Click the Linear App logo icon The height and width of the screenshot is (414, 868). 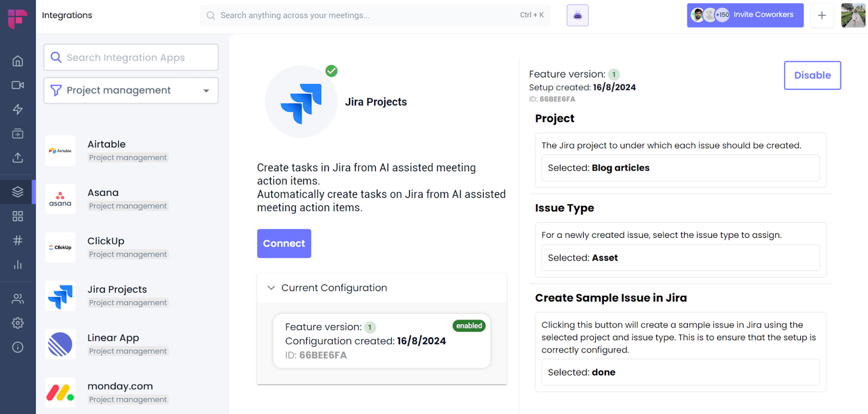click(60, 344)
